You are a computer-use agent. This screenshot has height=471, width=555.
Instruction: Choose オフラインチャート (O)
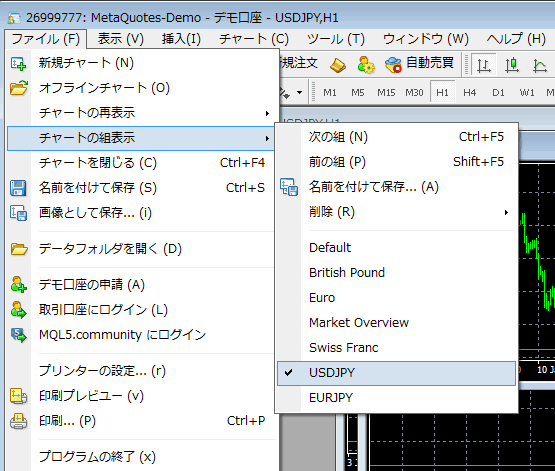[141, 88]
